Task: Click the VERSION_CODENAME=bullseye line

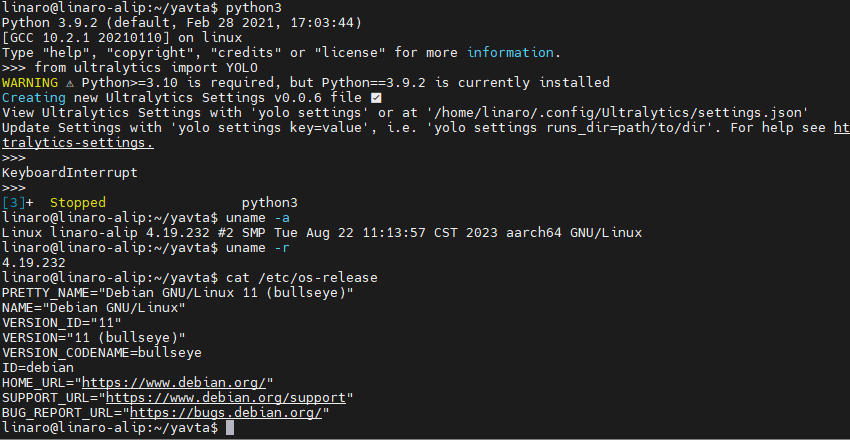Action: (102, 353)
